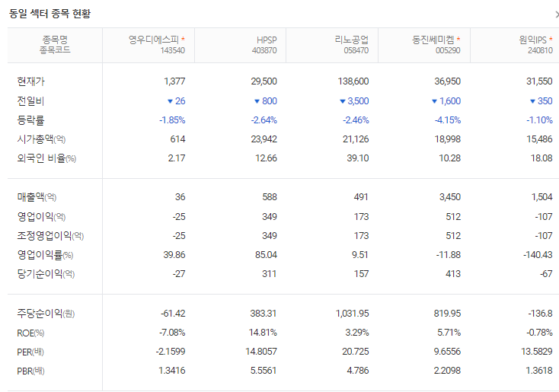
Task: Click market cap value 21,126
Action: pyautogui.click(x=356, y=139)
